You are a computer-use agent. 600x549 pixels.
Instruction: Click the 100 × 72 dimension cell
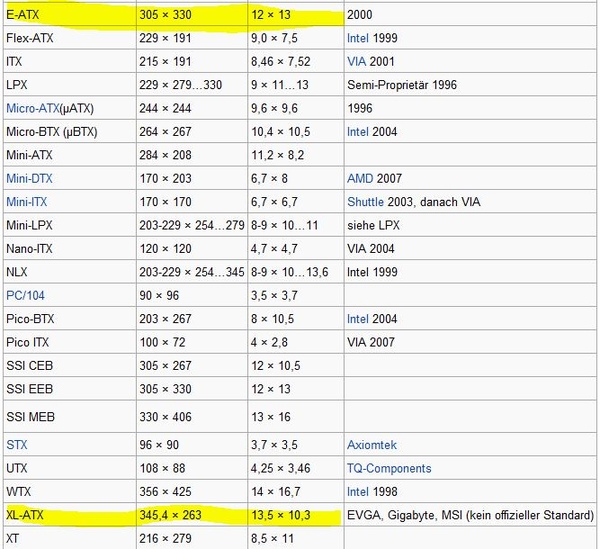pyautogui.click(x=192, y=342)
